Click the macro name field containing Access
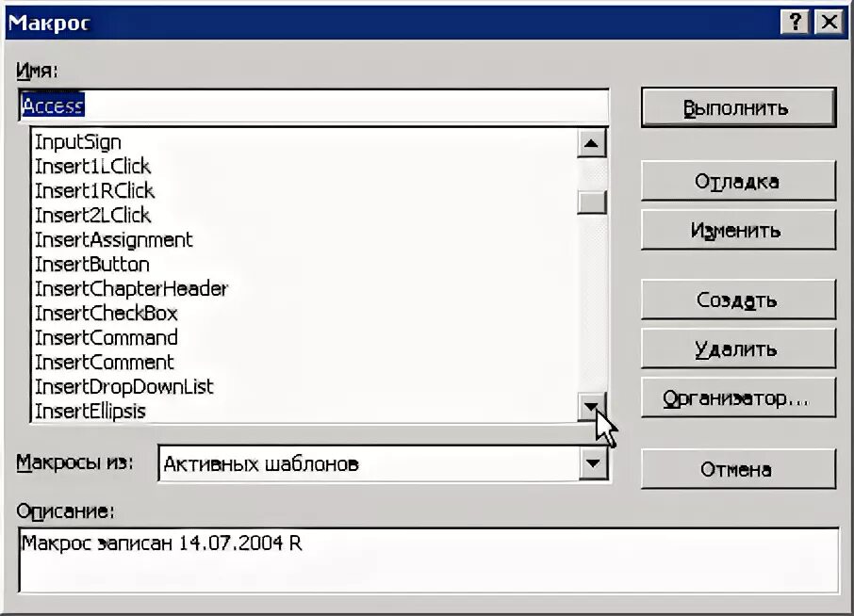854x616 pixels. (x=314, y=105)
